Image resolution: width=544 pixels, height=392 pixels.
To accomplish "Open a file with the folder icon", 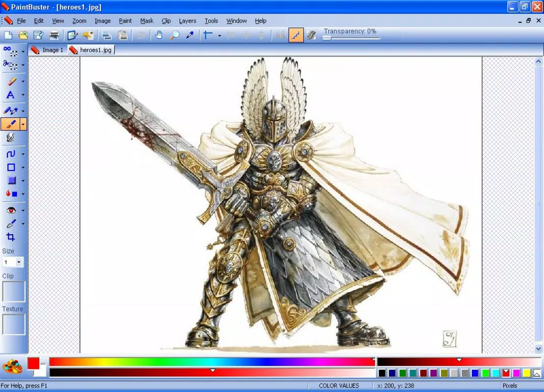I will pos(23,35).
